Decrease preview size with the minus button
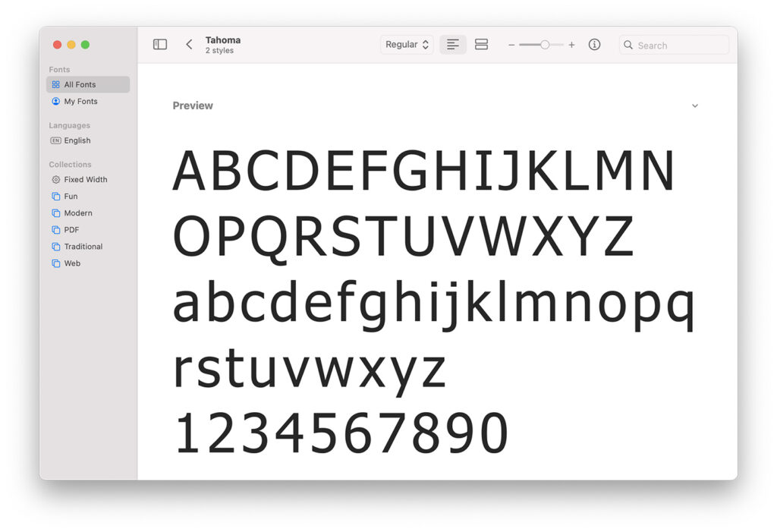777x532 pixels. (x=511, y=44)
